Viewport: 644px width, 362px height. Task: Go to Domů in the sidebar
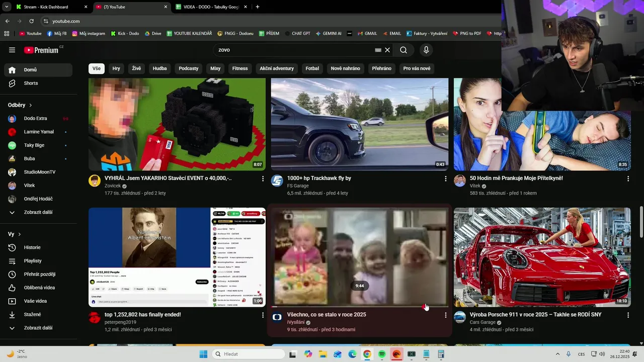(x=38, y=70)
